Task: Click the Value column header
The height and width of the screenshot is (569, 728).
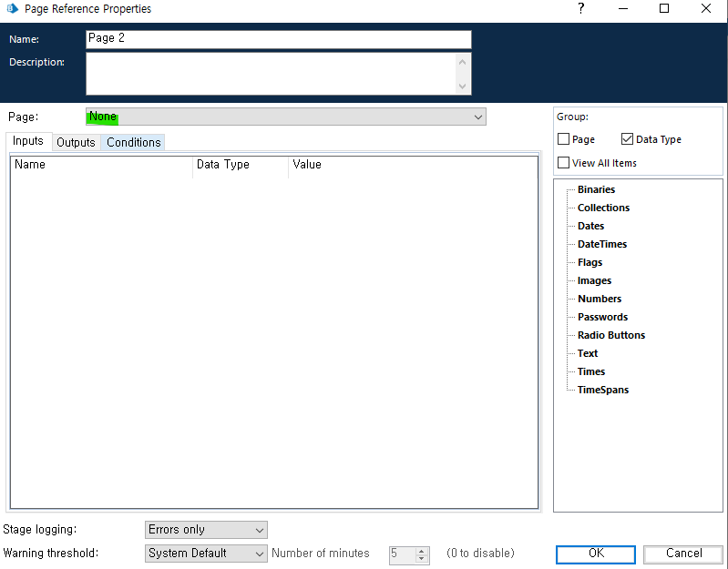Action: tap(414, 165)
